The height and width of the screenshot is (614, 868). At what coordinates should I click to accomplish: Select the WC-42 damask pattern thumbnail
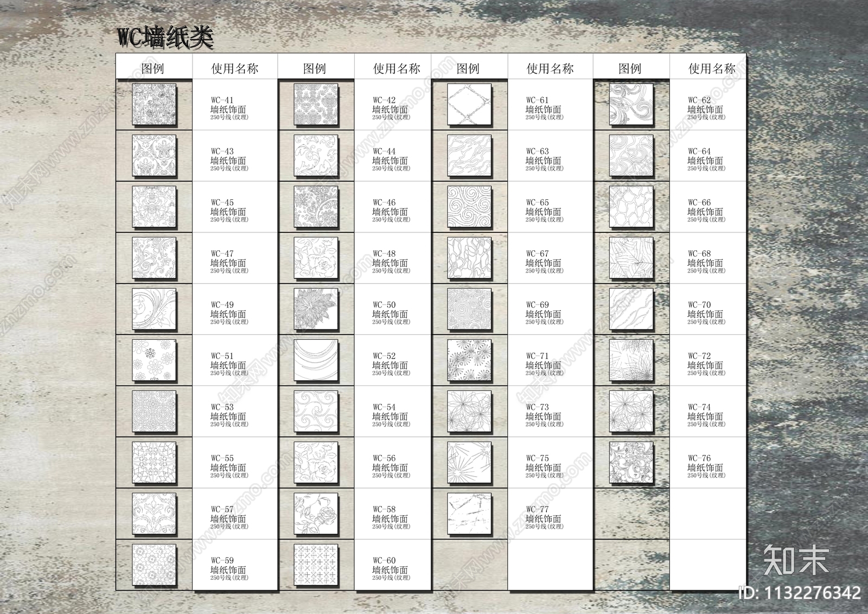316,104
